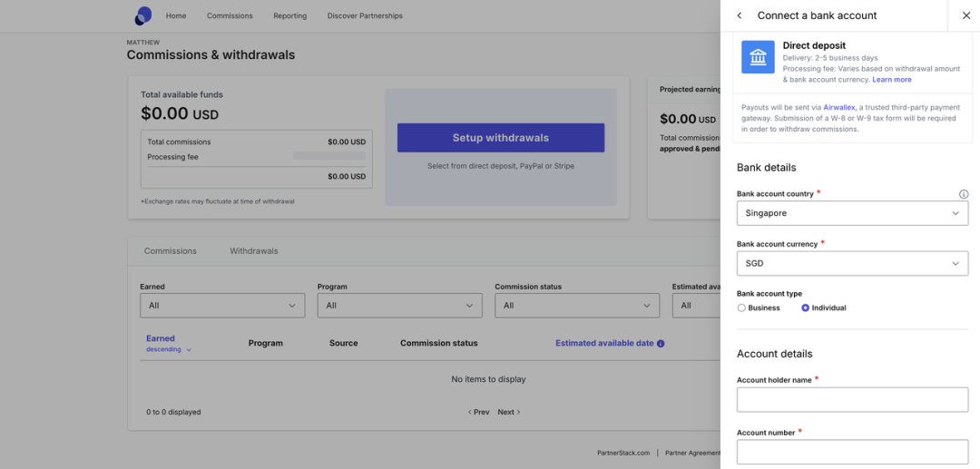Image resolution: width=980 pixels, height=469 pixels.
Task: Open the Bank account currency SGD dropdown
Action: click(x=852, y=264)
